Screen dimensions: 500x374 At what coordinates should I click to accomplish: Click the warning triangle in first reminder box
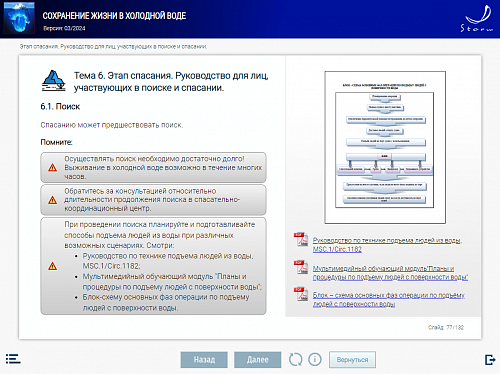click(x=52, y=167)
